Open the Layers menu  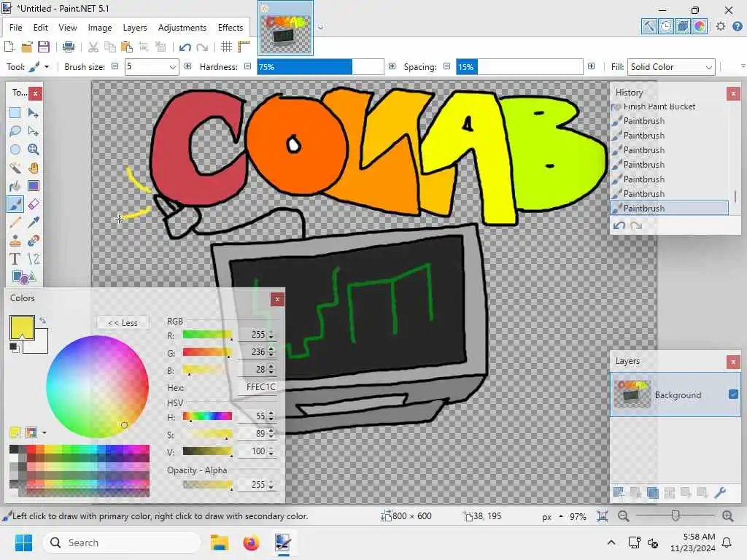pyautogui.click(x=135, y=28)
